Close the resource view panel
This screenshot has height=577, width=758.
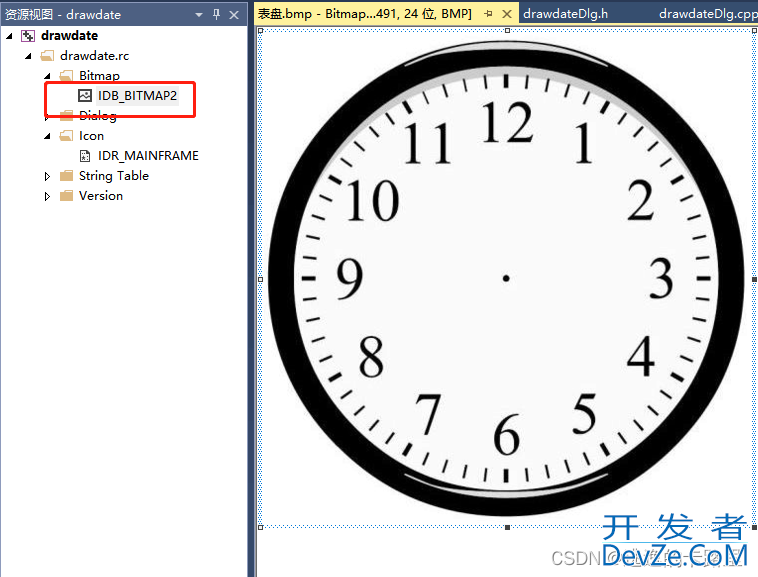tap(234, 15)
